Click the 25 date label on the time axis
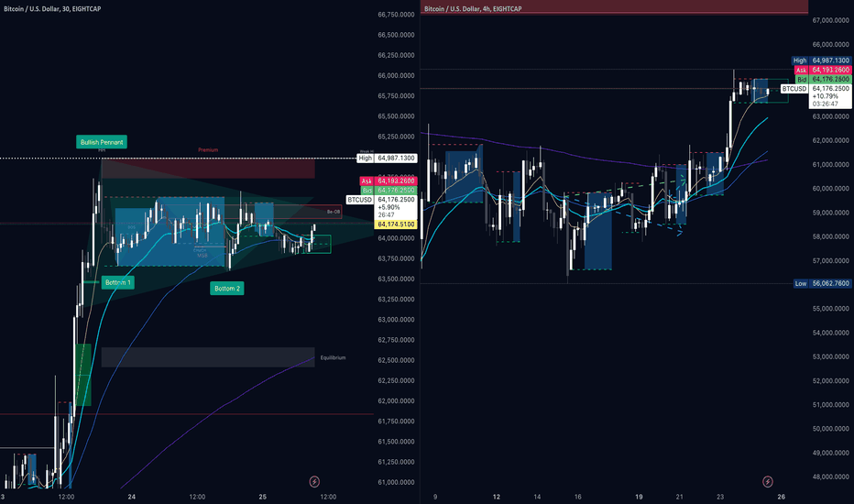Image resolution: width=854 pixels, height=504 pixels. pos(262,497)
